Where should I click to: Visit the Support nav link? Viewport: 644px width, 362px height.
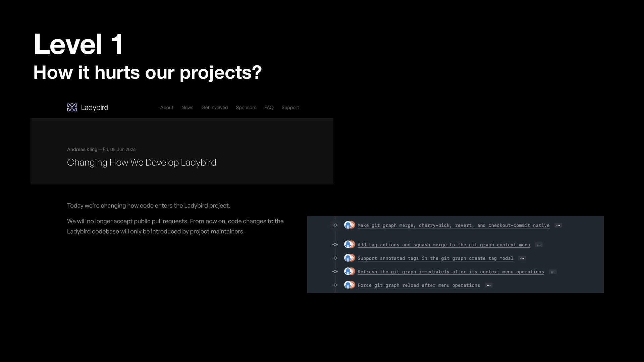tap(290, 108)
